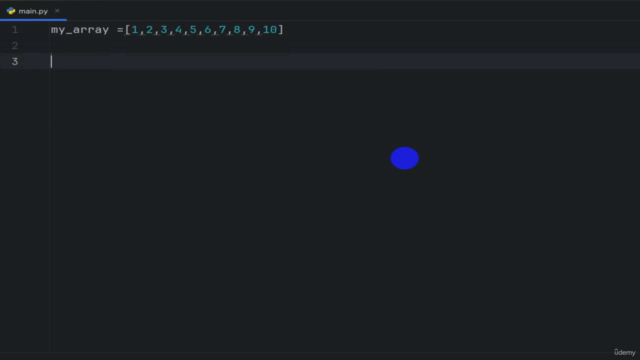Place cursor on empty line 3
Screen dimensions: 640x360
click(343, 61)
